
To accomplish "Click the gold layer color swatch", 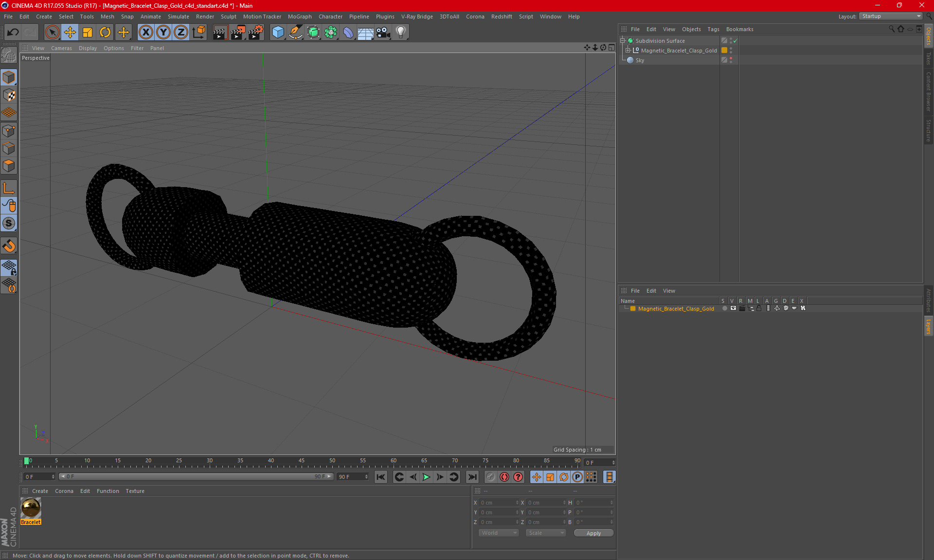I will pyautogui.click(x=633, y=309).
